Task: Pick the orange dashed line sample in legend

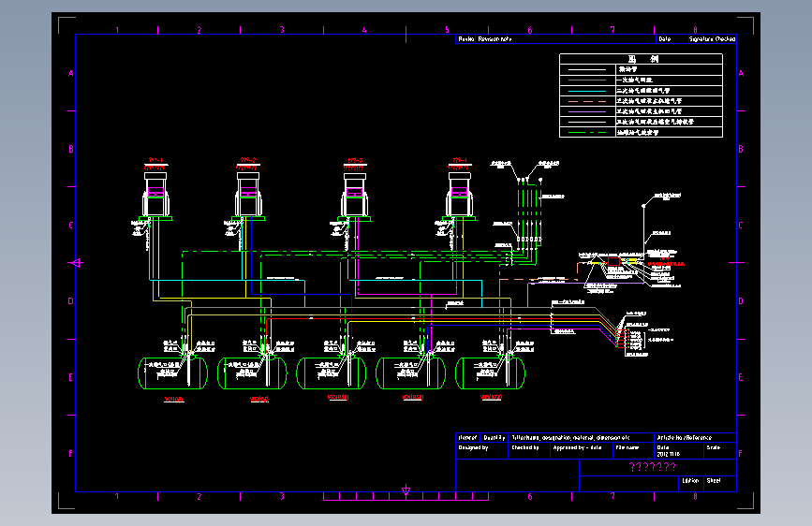Action: click(x=586, y=101)
